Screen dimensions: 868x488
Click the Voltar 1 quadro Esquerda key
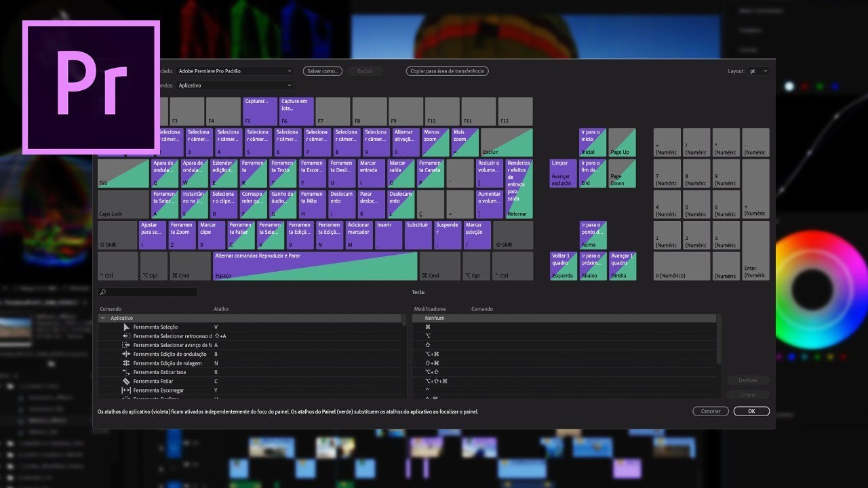564,266
